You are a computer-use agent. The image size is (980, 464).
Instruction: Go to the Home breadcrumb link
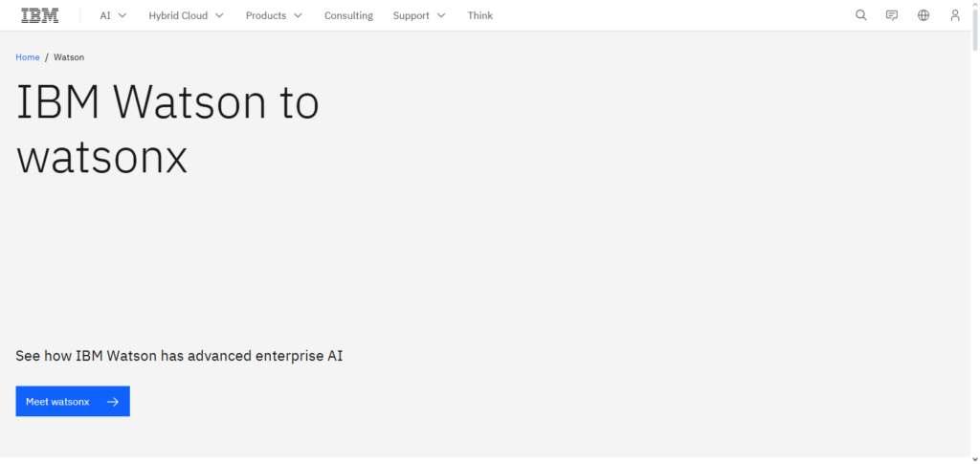click(x=28, y=57)
